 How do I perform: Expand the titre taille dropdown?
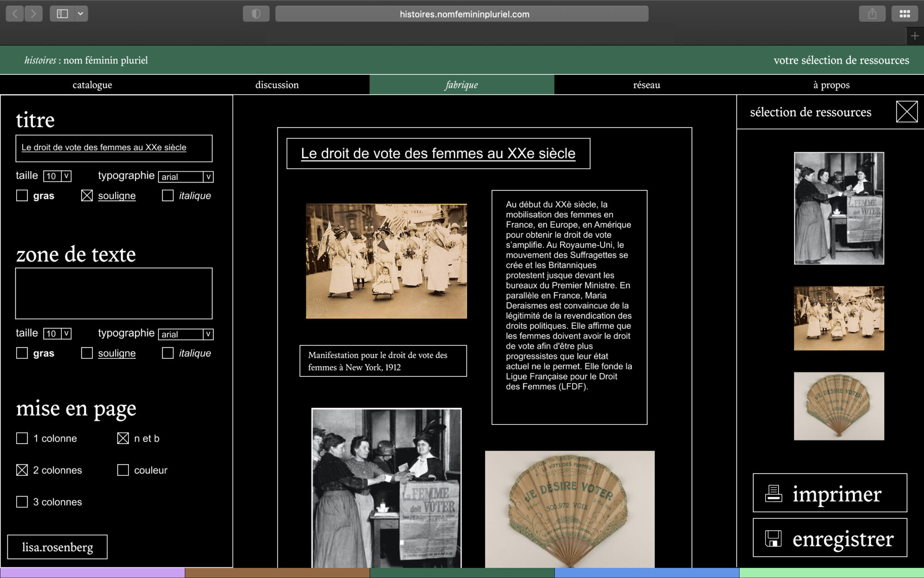(66, 176)
